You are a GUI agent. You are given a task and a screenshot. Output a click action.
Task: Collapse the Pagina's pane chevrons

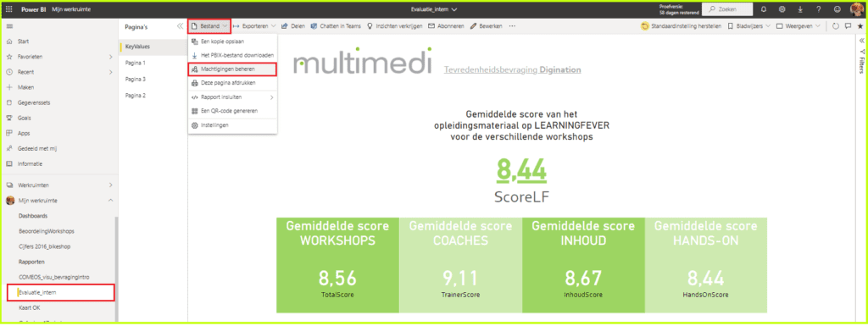pyautogui.click(x=180, y=26)
